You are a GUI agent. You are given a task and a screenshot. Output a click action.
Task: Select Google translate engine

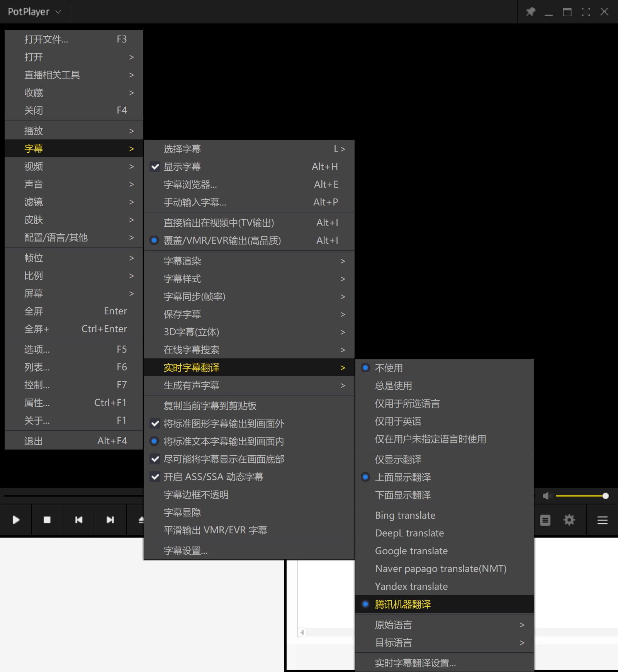tap(445, 551)
